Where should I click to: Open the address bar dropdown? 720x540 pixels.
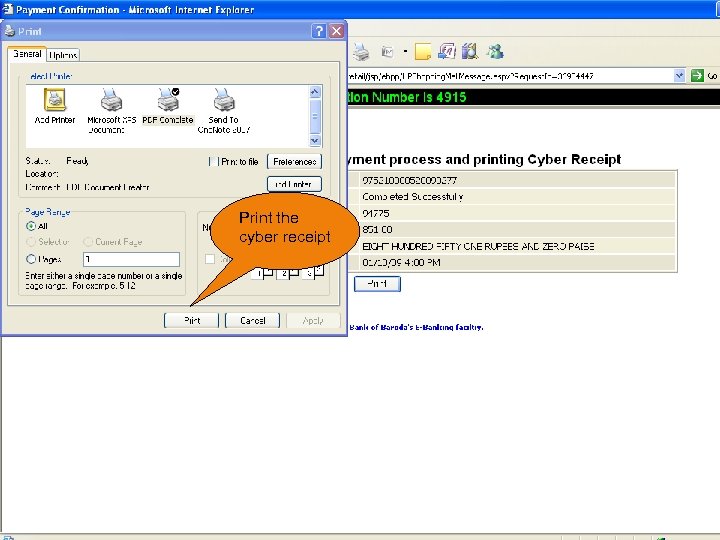[x=679, y=76]
